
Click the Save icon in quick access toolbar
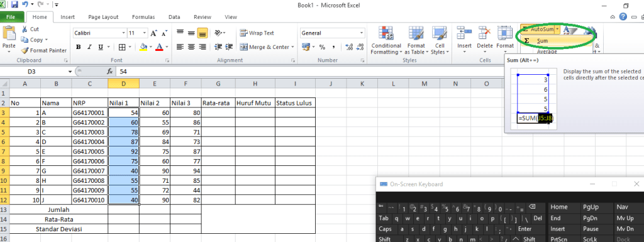pos(15,5)
